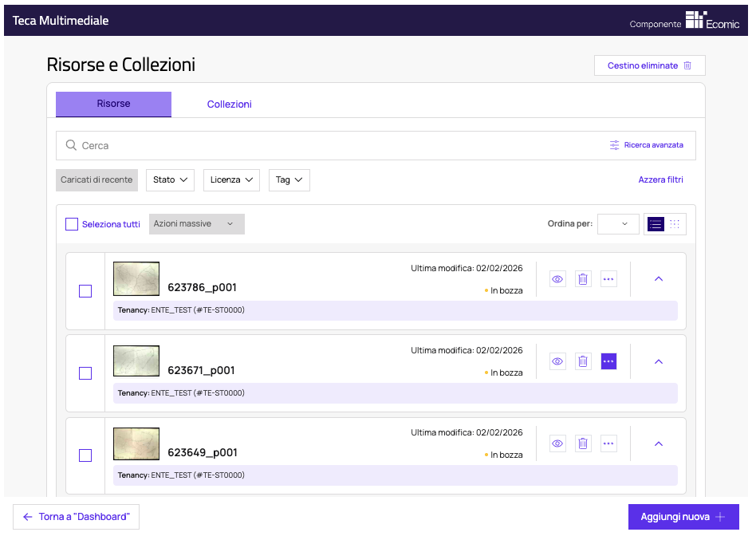Image resolution: width=756 pixels, height=536 pixels.
Task: Select checkbox for resource 623786_p001
Action: (85, 291)
